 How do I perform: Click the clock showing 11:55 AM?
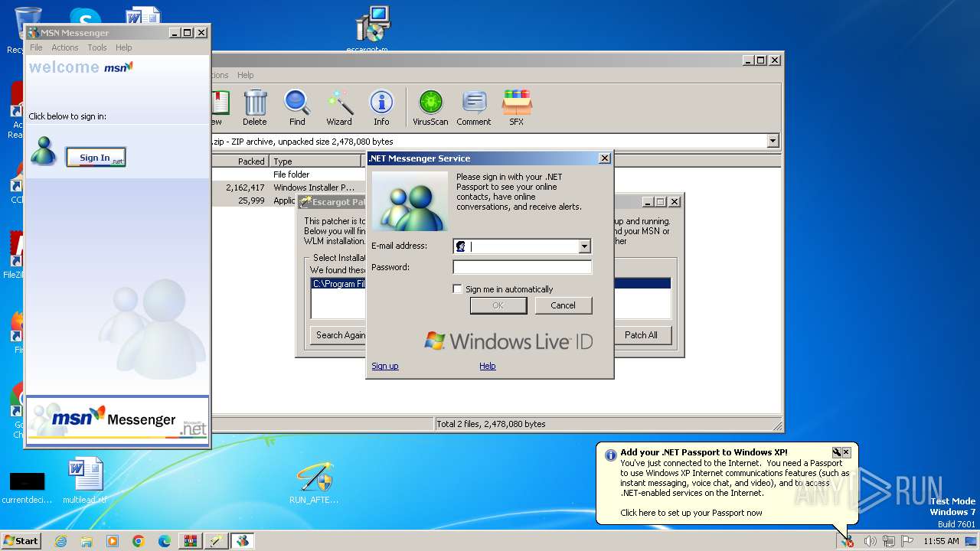pyautogui.click(x=941, y=541)
